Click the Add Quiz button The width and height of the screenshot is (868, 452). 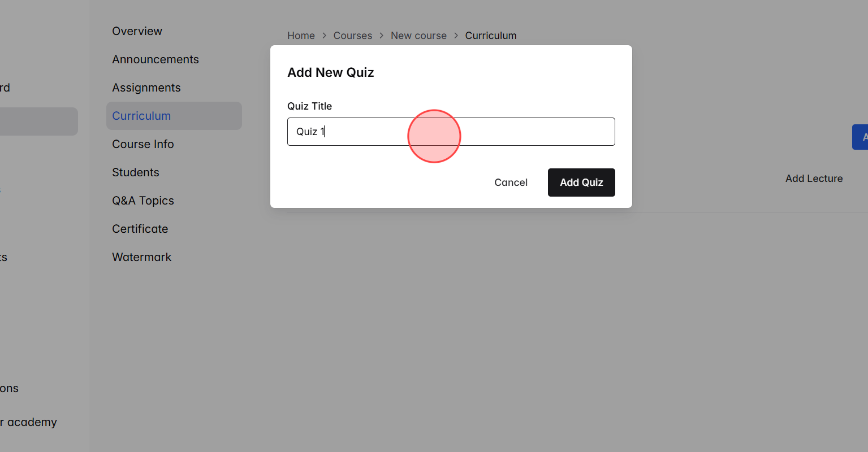coord(581,182)
